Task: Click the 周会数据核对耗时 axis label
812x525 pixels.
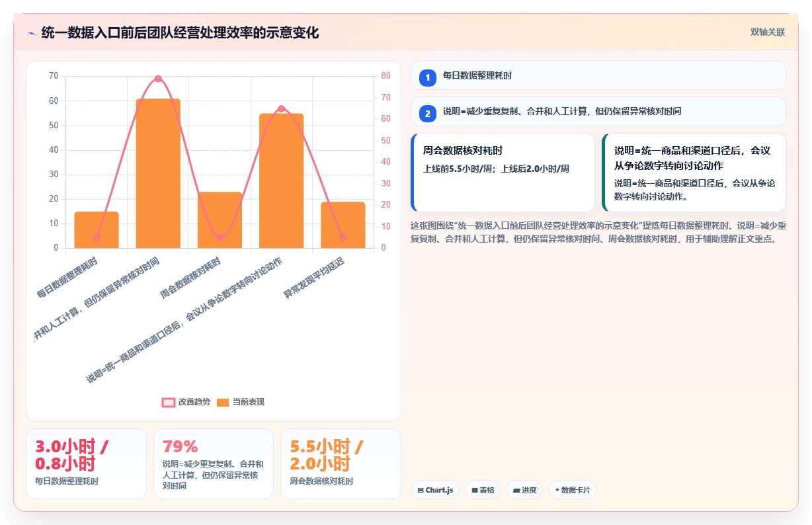Action: point(190,278)
